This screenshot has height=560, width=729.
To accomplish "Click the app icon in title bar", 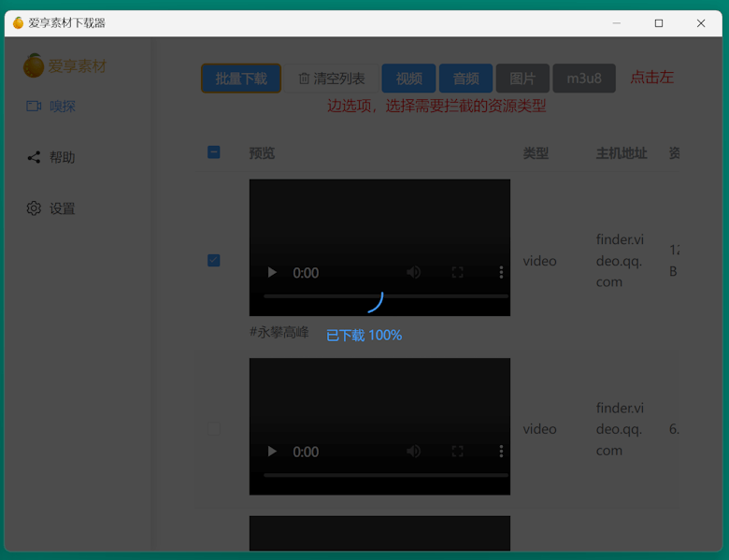I will [x=18, y=22].
